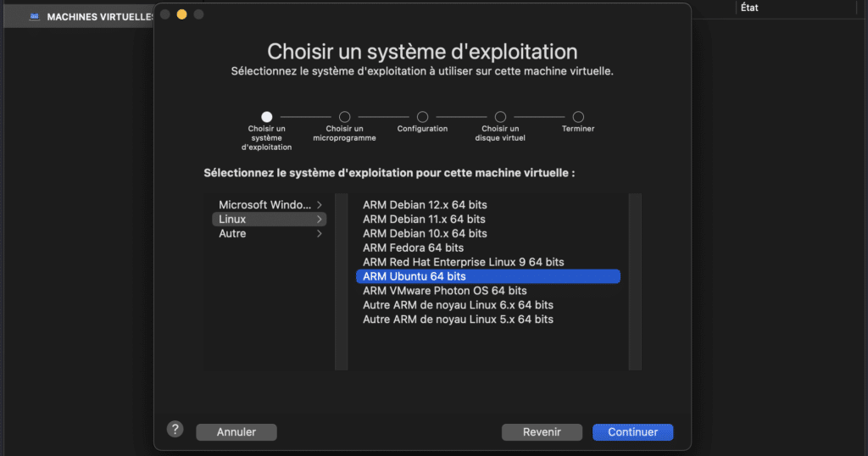Go back with the Revenir button

(x=542, y=432)
